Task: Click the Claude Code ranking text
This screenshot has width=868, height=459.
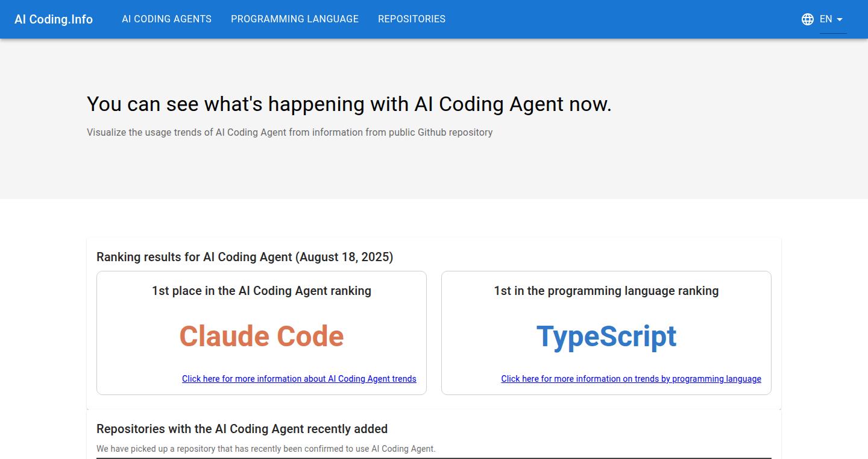Action: (262, 337)
